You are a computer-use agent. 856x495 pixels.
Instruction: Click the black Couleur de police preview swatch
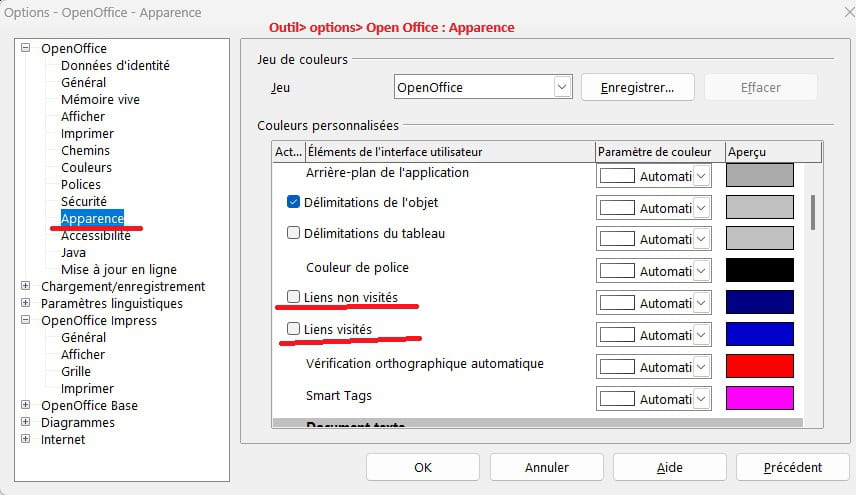pos(759,270)
